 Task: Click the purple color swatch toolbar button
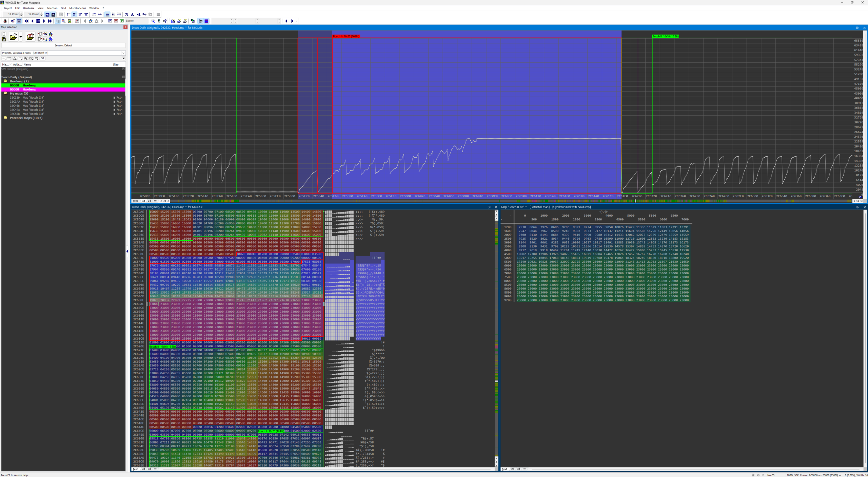(x=206, y=21)
